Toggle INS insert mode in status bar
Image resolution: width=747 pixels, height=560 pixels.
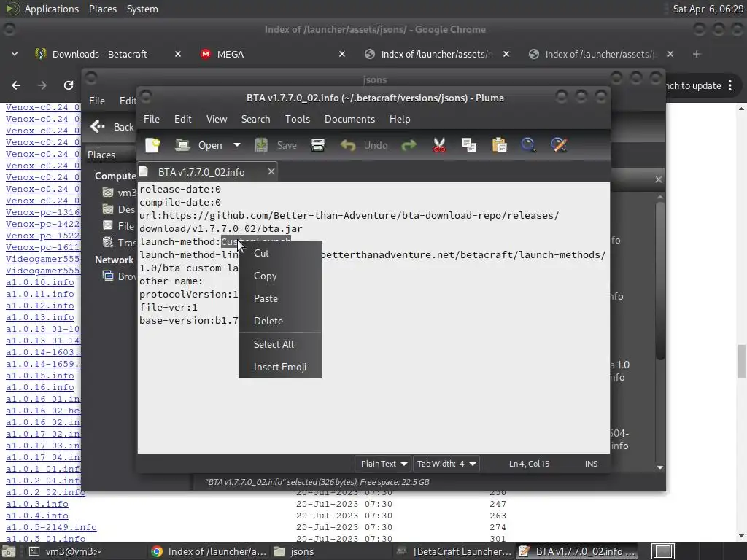(591, 464)
